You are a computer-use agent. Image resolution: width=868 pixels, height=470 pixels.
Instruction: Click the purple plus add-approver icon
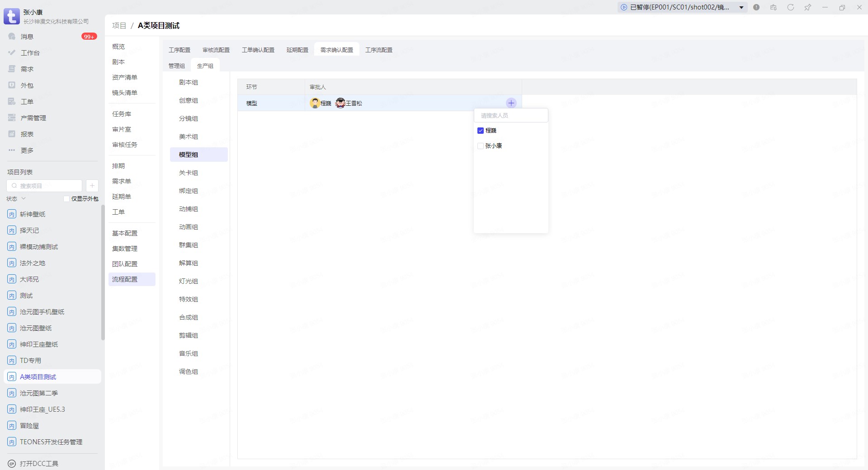511,103
